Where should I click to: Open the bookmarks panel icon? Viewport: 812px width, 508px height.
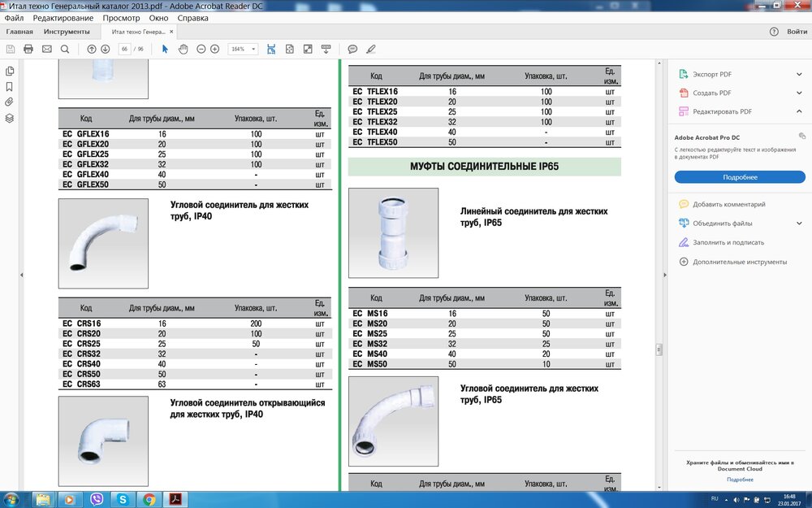point(10,86)
